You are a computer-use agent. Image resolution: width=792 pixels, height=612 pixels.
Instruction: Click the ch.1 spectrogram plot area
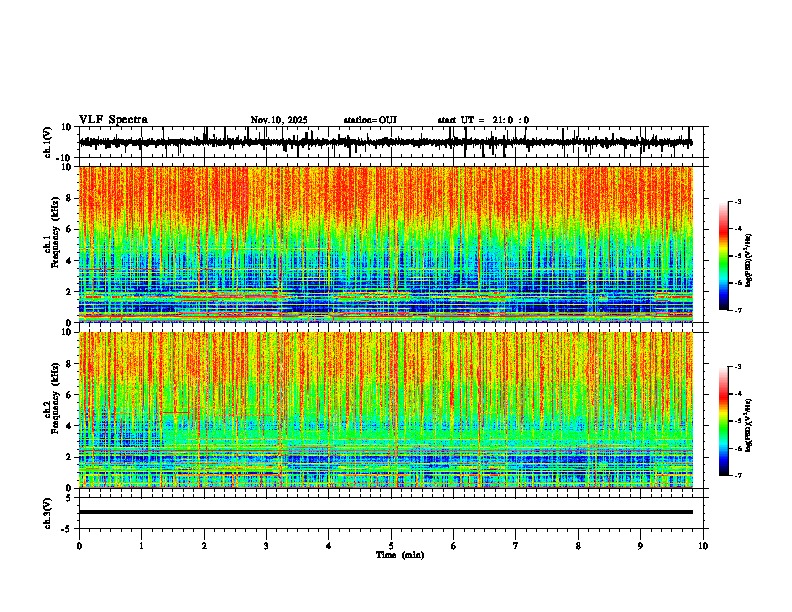tap(386, 244)
